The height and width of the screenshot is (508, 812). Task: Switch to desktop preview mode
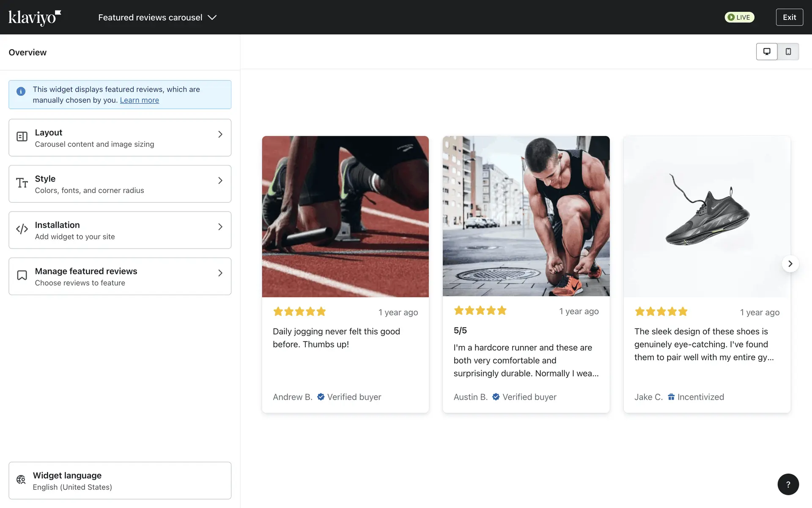766,52
